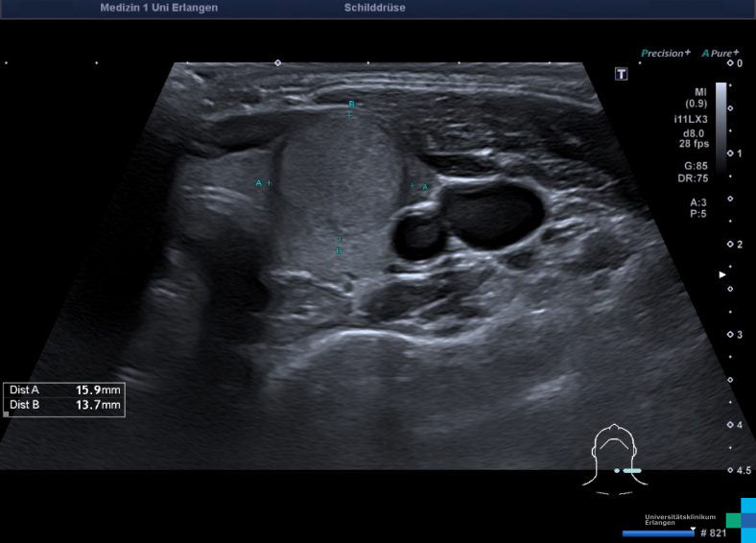Click the Precision+ indicator
Viewport: 756px width, 543px height.
click(x=665, y=54)
